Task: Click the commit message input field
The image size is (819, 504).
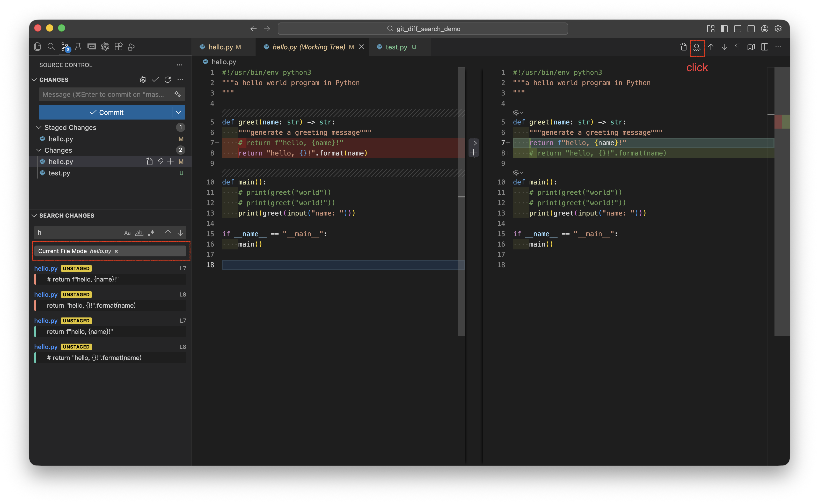Action: (x=103, y=94)
